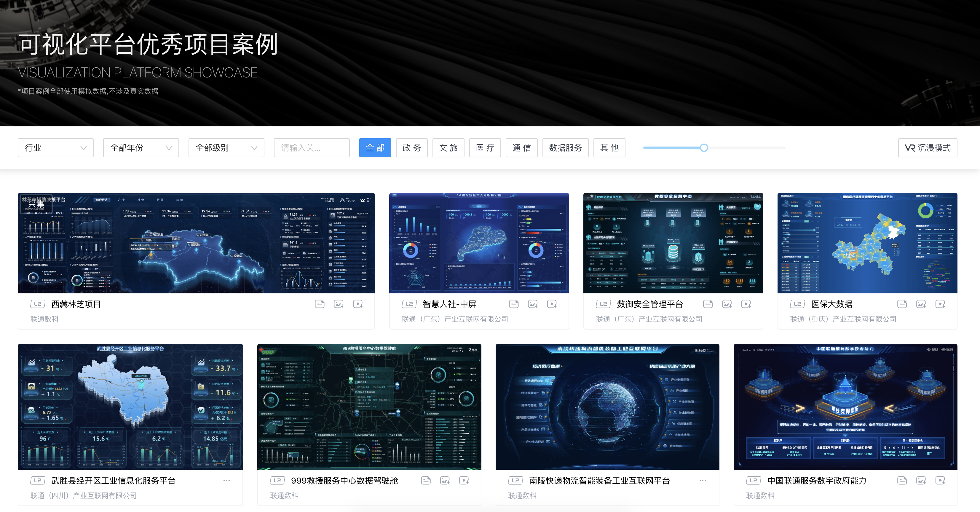This screenshot has height=512, width=980.
Task: Download image of 999救援服务中心数据驾驶舱
Action: tap(445, 480)
